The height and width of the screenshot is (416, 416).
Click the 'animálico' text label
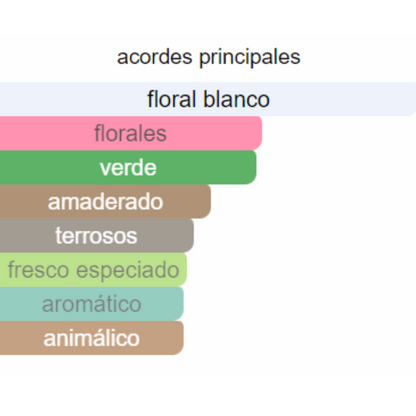(x=92, y=338)
